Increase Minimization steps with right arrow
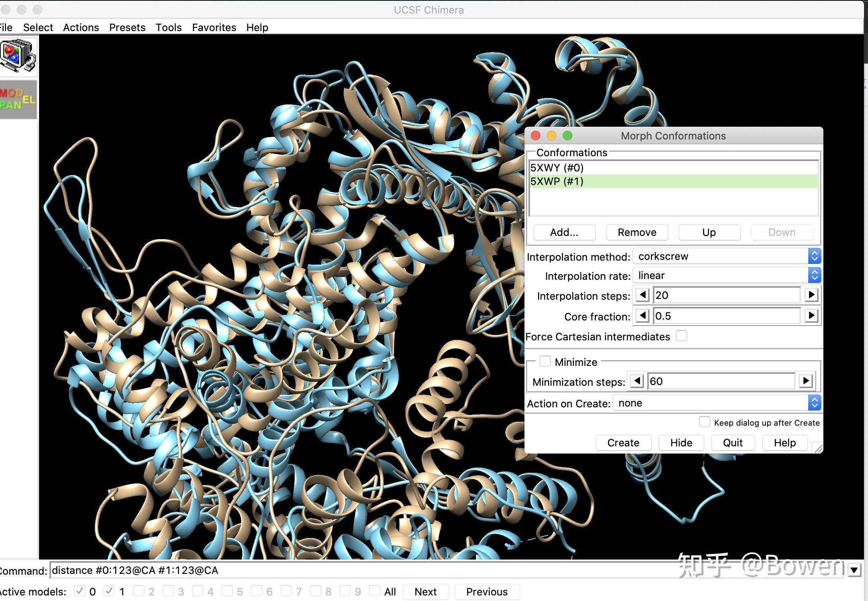 point(805,381)
